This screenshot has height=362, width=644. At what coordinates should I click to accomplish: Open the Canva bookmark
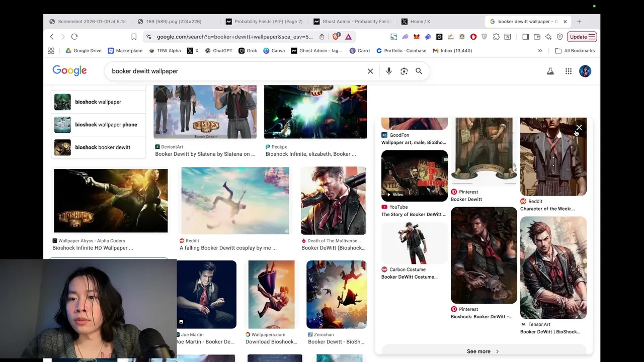coord(274,51)
